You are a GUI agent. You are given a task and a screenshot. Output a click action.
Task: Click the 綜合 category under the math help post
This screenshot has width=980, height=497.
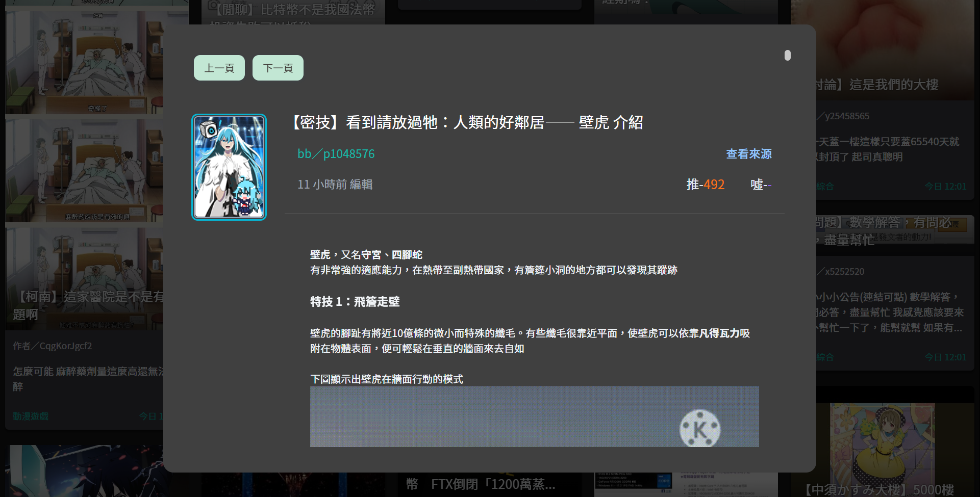[825, 357]
